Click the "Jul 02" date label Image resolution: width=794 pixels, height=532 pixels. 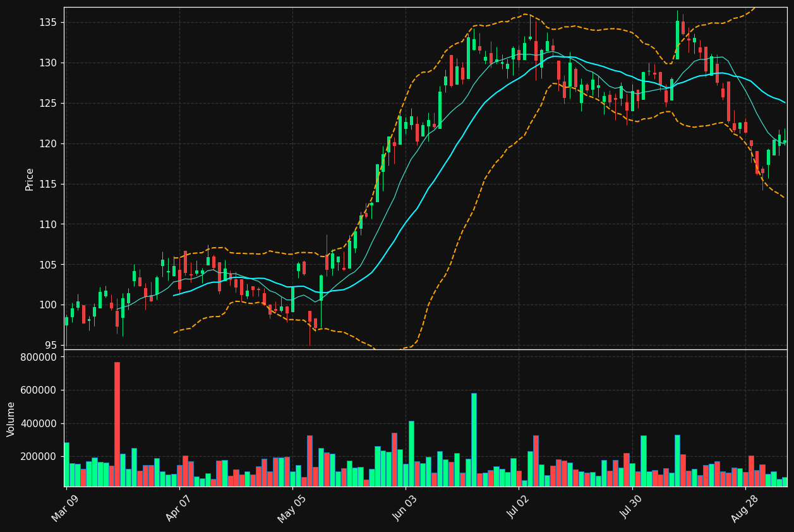tap(519, 507)
